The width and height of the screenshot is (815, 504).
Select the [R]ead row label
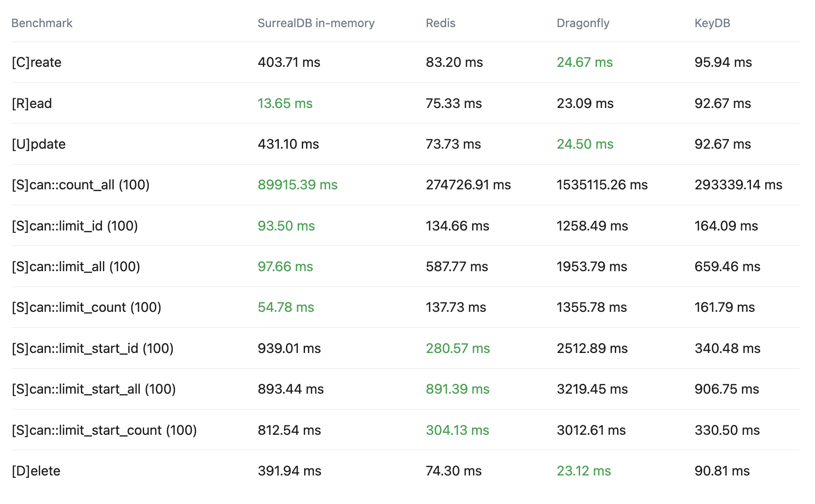click(32, 103)
